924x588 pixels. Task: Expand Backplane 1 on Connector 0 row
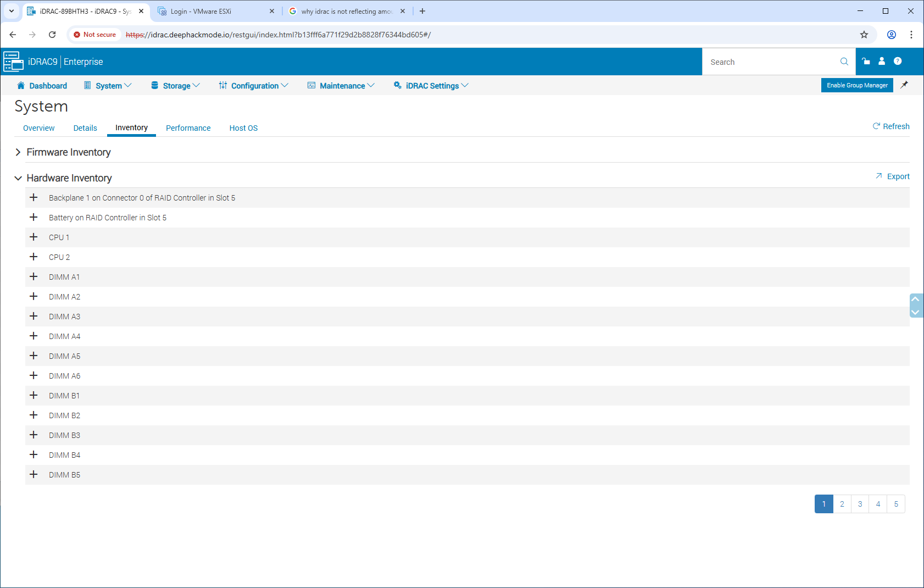34,197
